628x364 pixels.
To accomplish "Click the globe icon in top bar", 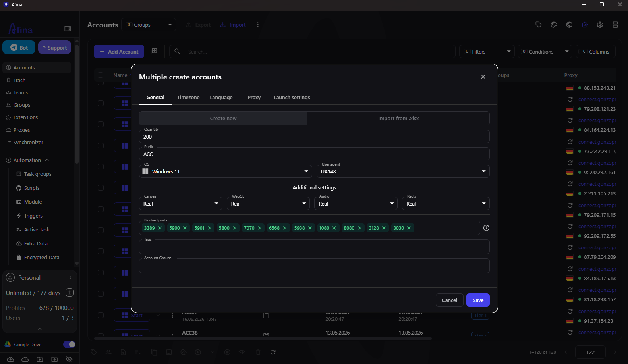I will [x=569, y=25].
